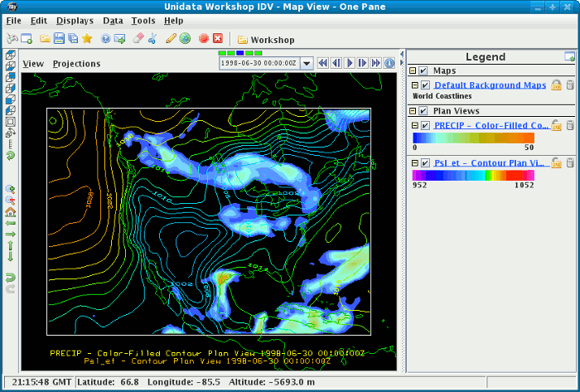This screenshot has width=580, height=392.
Task: Click the home reset-view icon in left toolbar
Action: tap(10, 211)
